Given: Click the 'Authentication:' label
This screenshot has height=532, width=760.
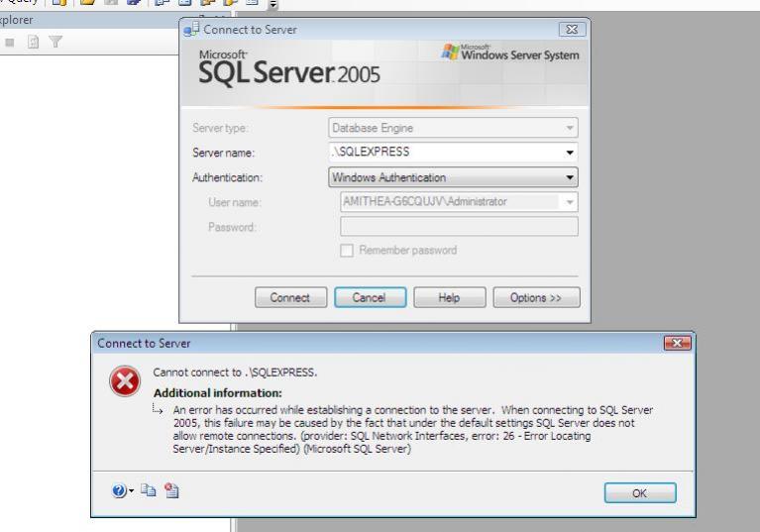Looking at the screenshot, I should click(227, 177).
